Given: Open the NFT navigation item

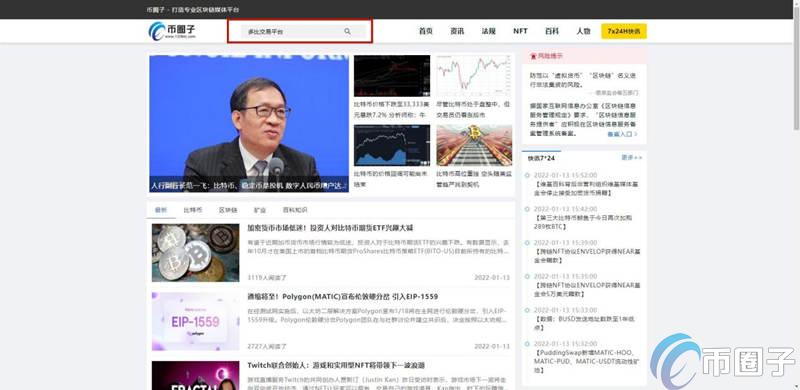Looking at the screenshot, I should pyautogui.click(x=520, y=31).
